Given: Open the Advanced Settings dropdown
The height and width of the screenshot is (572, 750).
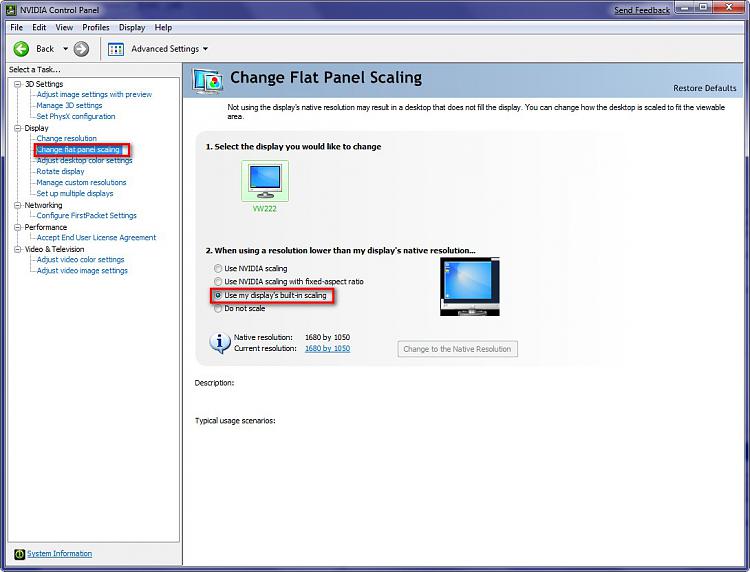Looking at the screenshot, I should pos(206,49).
